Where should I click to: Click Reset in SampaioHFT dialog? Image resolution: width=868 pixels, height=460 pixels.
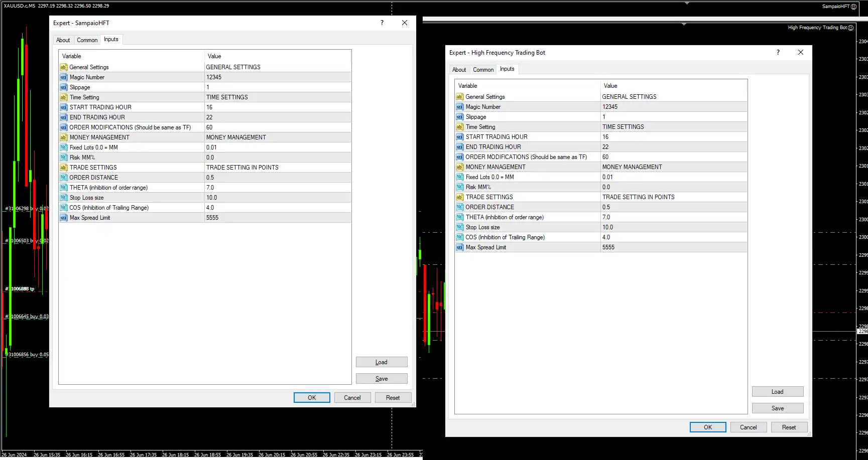tap(393, 398)
